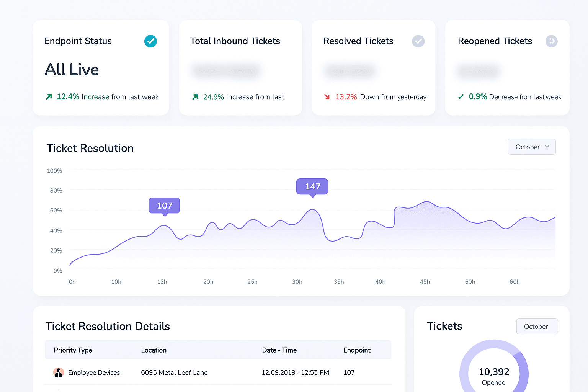Select the 147 data point tooltip on chart
Viewport: 588px width, 392px height.
312,186
